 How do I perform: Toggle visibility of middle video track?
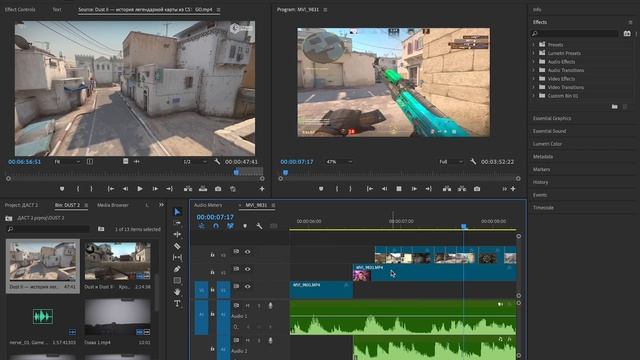coord(247,269)
